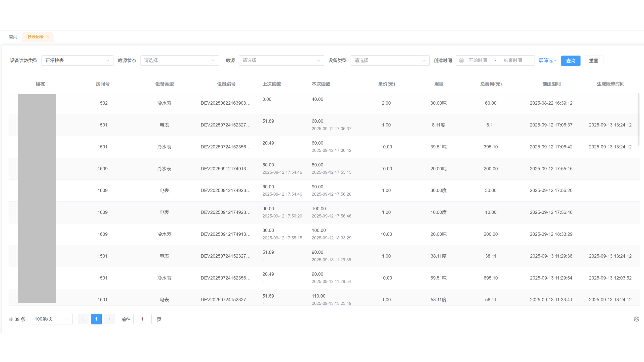The height and width of the screenshot is (362, 644).
Task: Go to previous page arrow
Action: 83,319
